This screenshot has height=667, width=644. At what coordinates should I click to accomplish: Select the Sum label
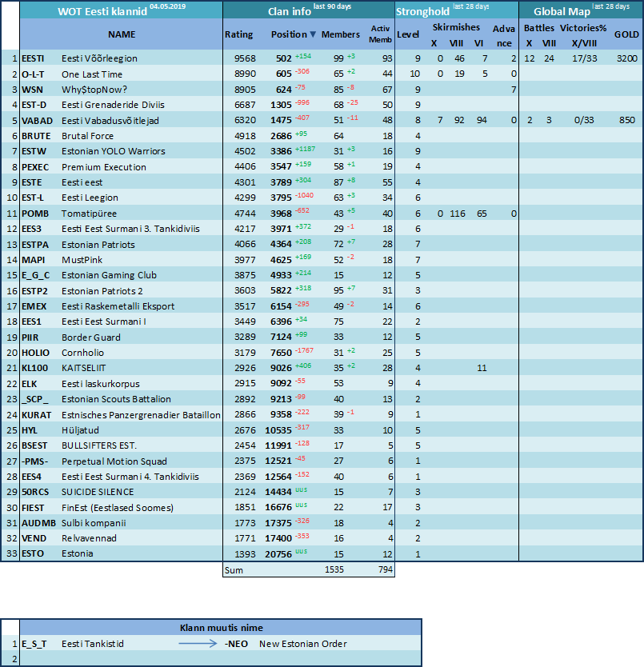coord(234,570)
